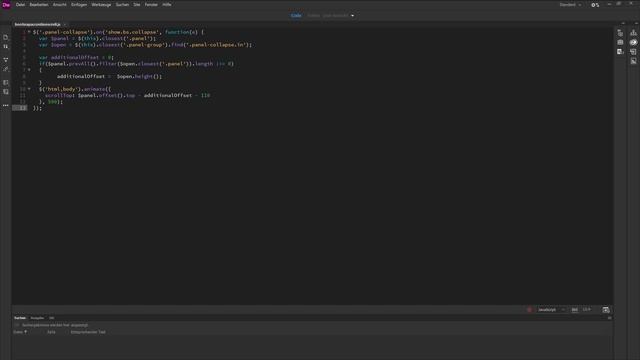This screenshot has width=640, height=360.
Task: Sort results by Datei column
Action: click(x=20, y=332)
